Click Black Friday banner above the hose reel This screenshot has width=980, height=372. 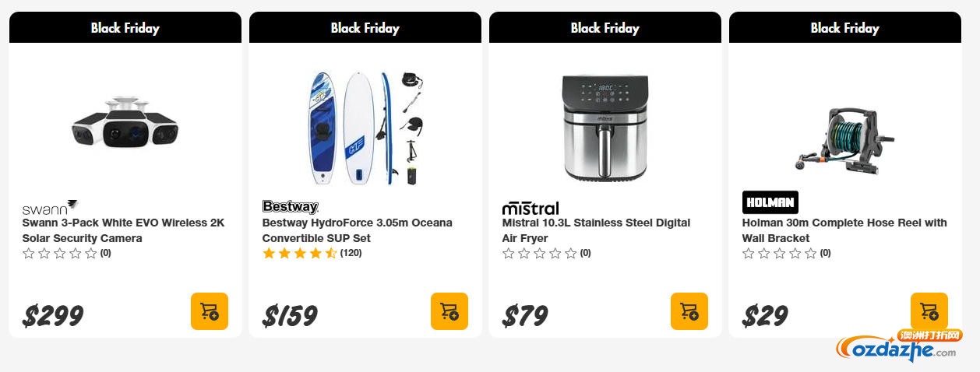click(845, 28)
